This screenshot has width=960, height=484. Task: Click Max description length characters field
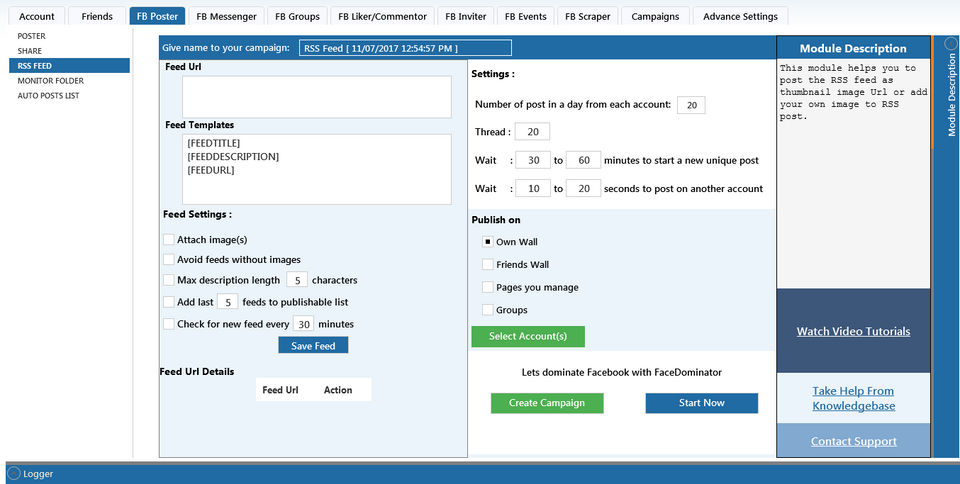[x=297, y=280]
